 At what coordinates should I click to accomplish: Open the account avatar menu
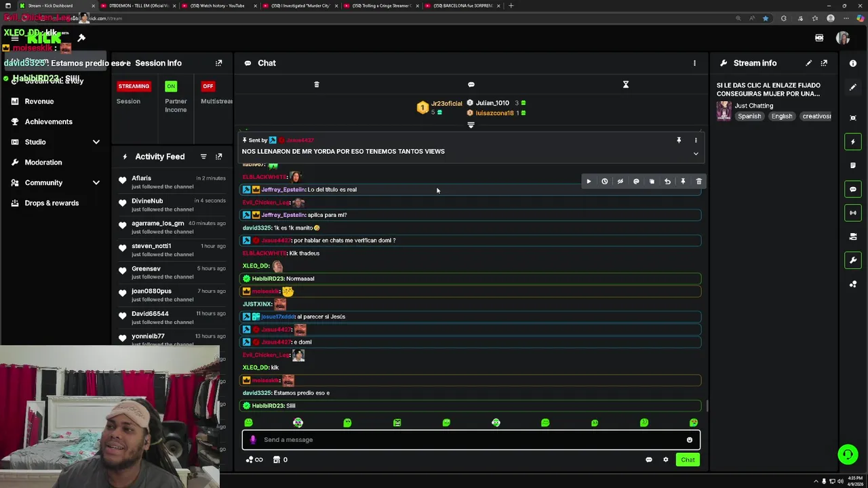[x=843, y=38]
